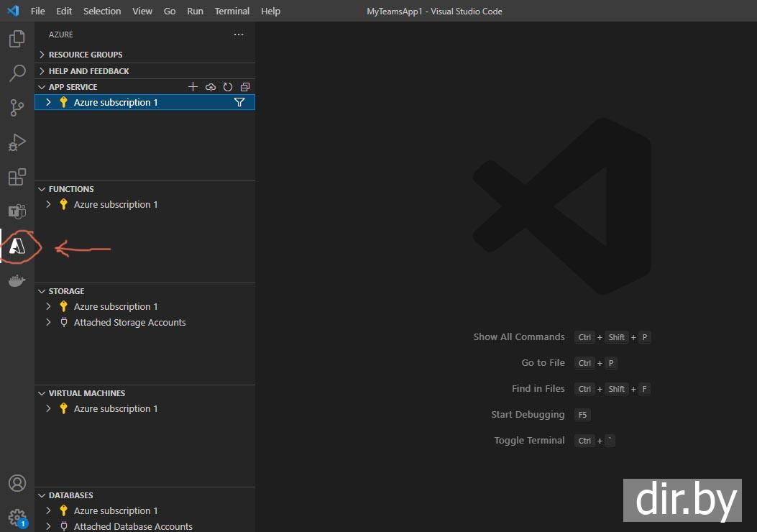The height and width of the screenshot is (532, 757).
Task: Open the Manage gear icon
Action: click(x=17, y=517)
